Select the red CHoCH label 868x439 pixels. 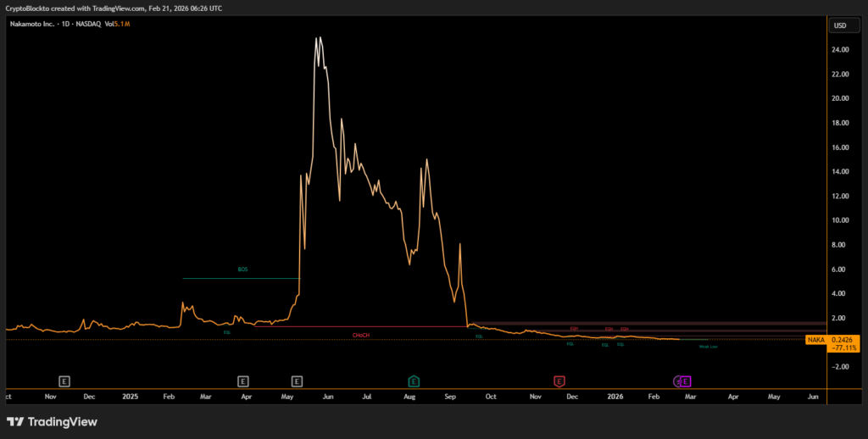(x=361, y=336)
